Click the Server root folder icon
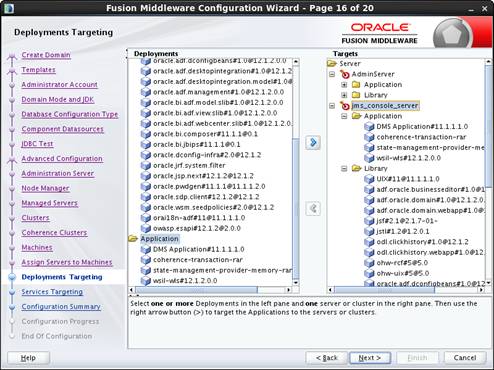This screenshot has width=494, height=370. click(x=332, y=63)
